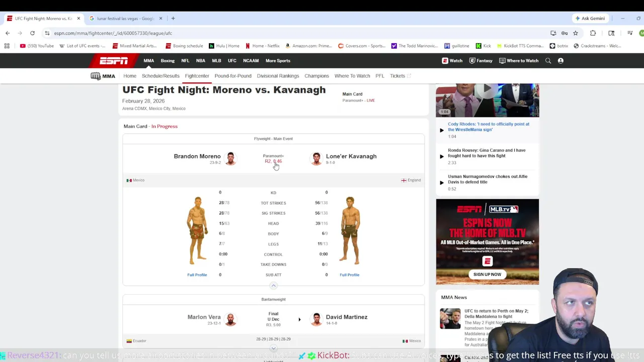This screenshot has width=644, height=362.
Task: Open the Tickets link
Action: point(400,76)
